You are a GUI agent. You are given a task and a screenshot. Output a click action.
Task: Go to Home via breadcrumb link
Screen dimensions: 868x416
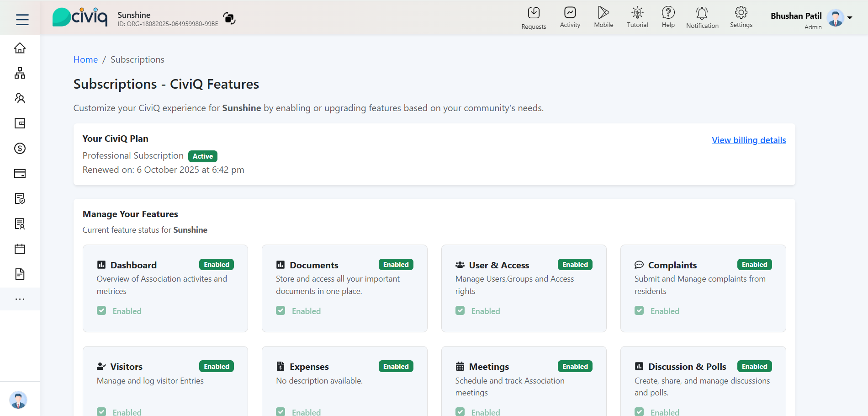pos(85,59)
